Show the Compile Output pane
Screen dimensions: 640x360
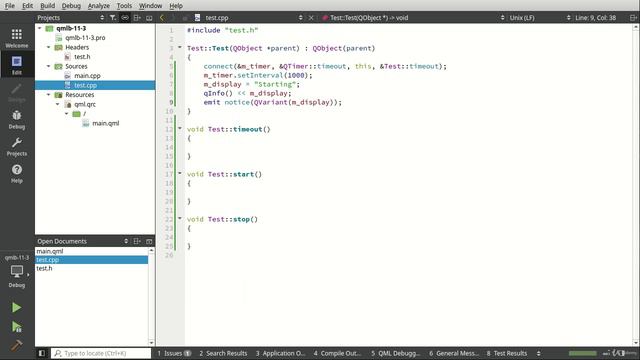[x=337, y=353]
